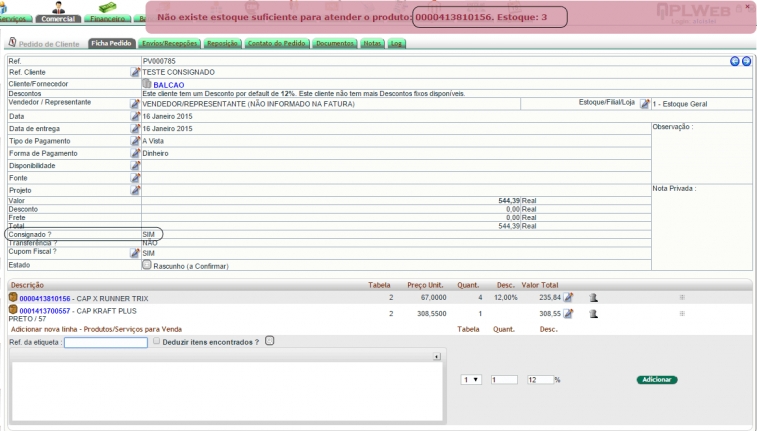The width and height of the screenshot is (757, 431).
Task: Switch to Documentos tab
Action: coord(335,43)
